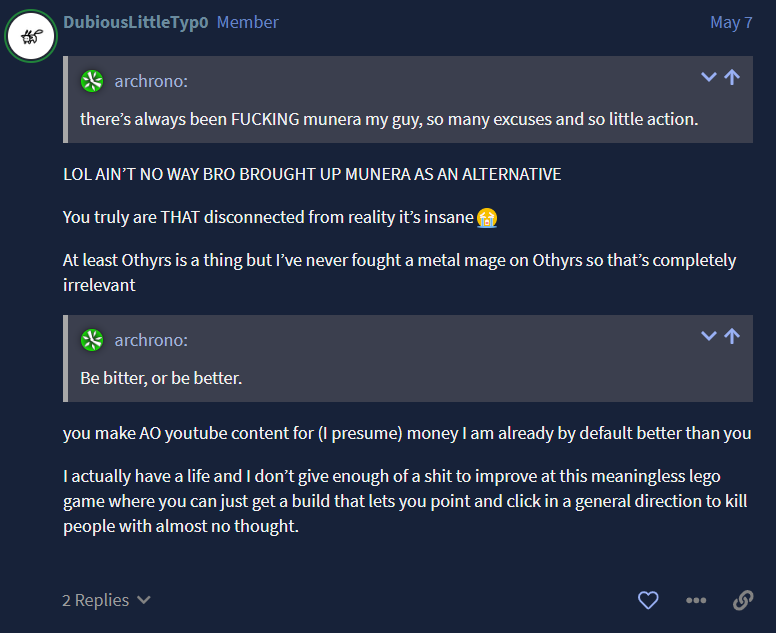
Task: Jump to original "Be bitter" quoted post
Action: pyautogui.click(x=732, y=336)
